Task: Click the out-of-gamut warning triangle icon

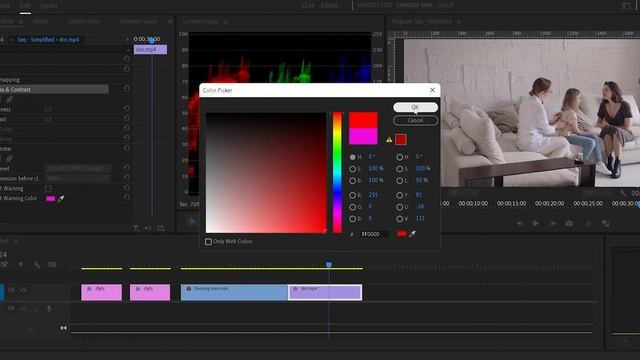Action: pyautogui.click(x=389, y=140)
